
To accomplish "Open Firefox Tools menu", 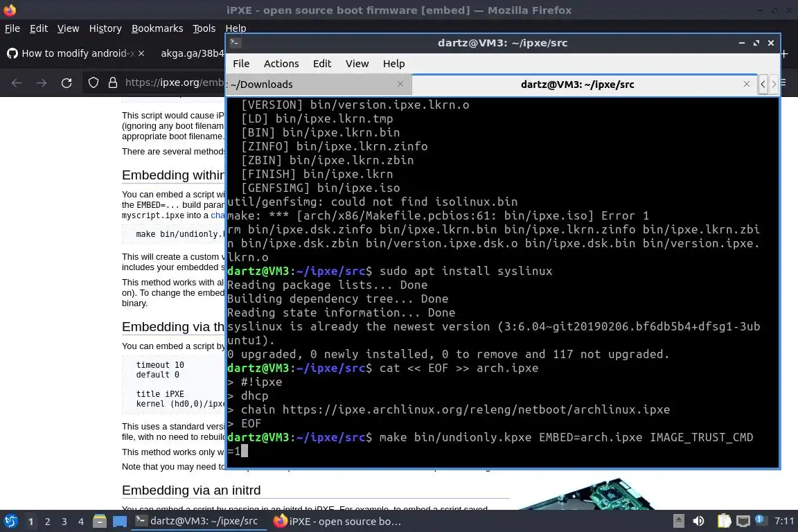I will [204, 28].
